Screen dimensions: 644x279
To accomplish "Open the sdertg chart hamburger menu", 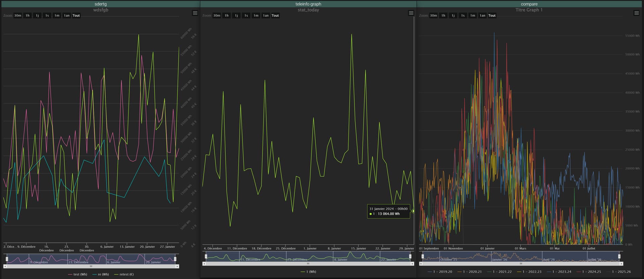I will click(x=195, y=13).
